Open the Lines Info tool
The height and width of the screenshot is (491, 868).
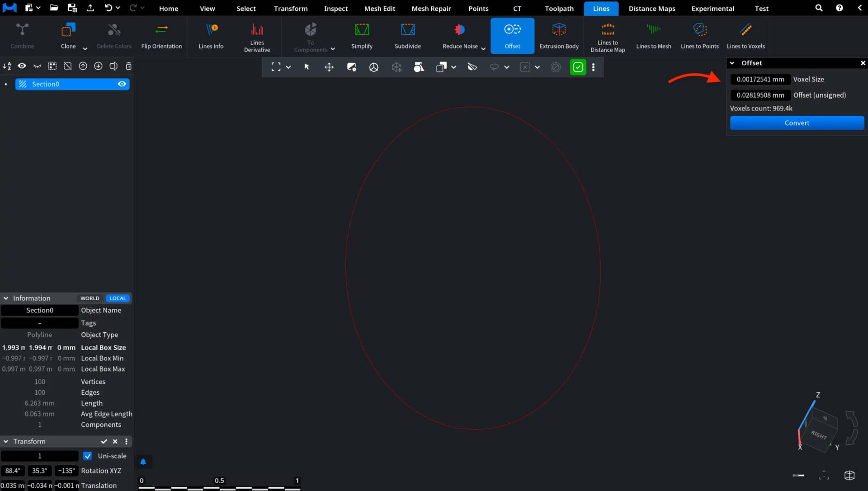[211, 36]
